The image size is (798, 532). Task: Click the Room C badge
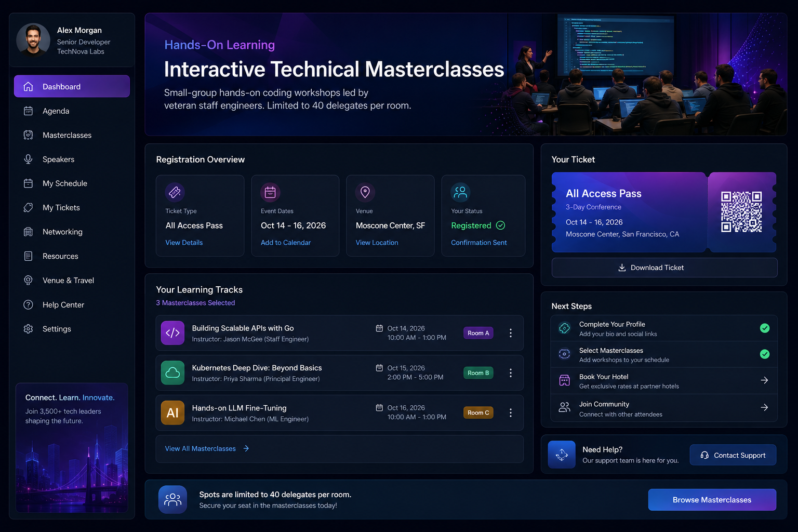click(x=478, y=413)
